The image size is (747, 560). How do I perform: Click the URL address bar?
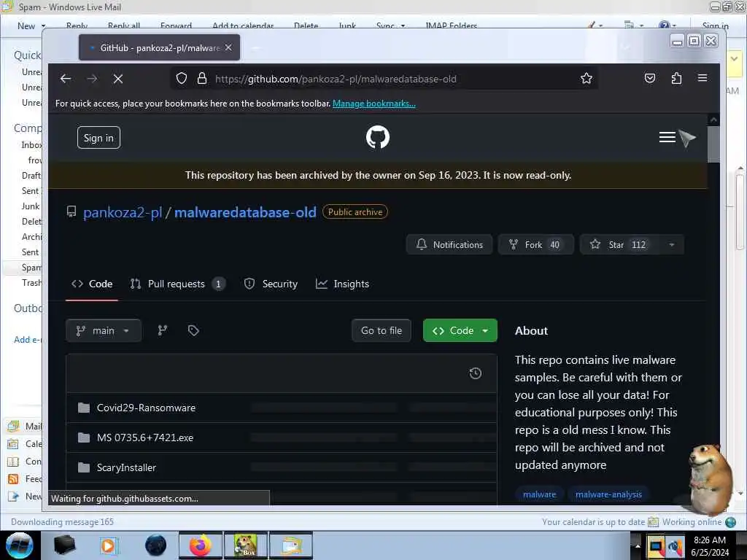pyautogui.click(x=384, y=79)
